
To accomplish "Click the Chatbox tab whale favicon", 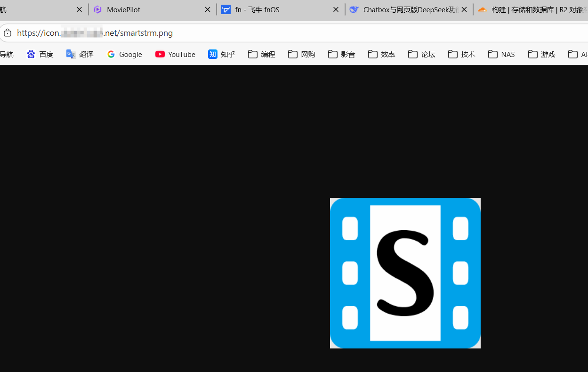I will tap(354, 9).
